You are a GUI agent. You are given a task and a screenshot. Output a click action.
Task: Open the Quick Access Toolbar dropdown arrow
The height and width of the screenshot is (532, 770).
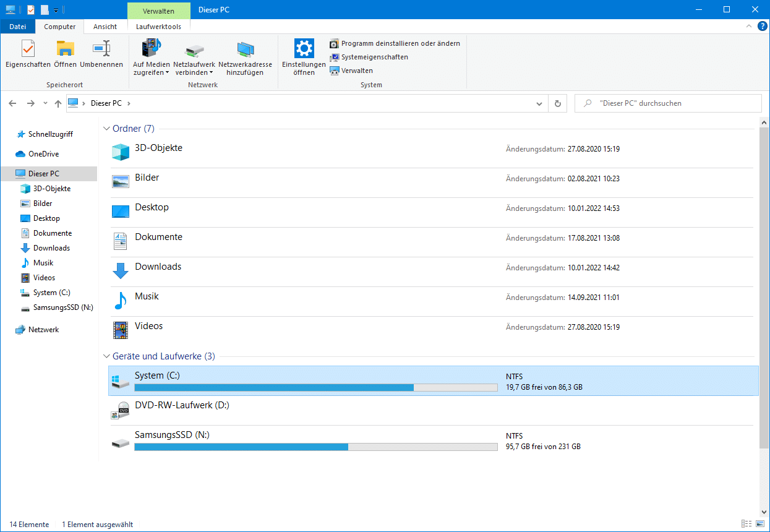56,10
